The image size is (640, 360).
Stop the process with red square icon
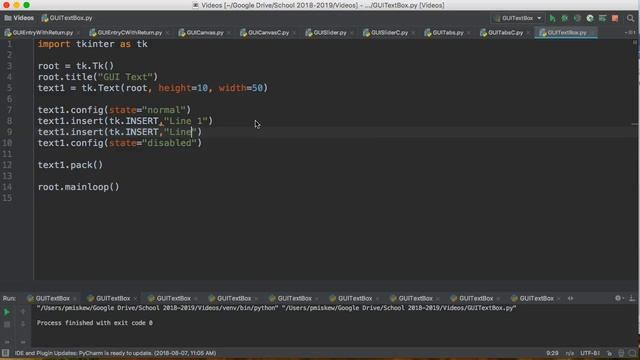615,18
